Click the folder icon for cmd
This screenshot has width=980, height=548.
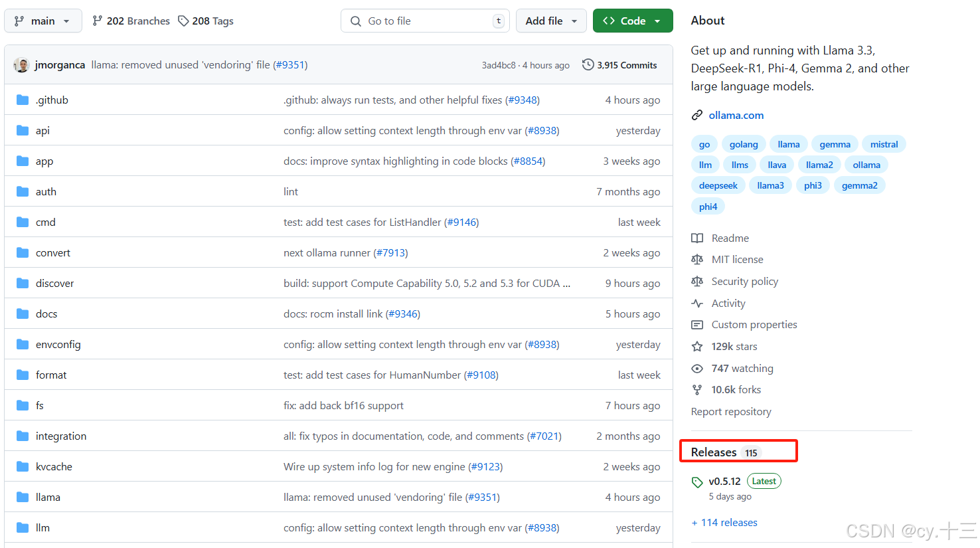(23, 223)
